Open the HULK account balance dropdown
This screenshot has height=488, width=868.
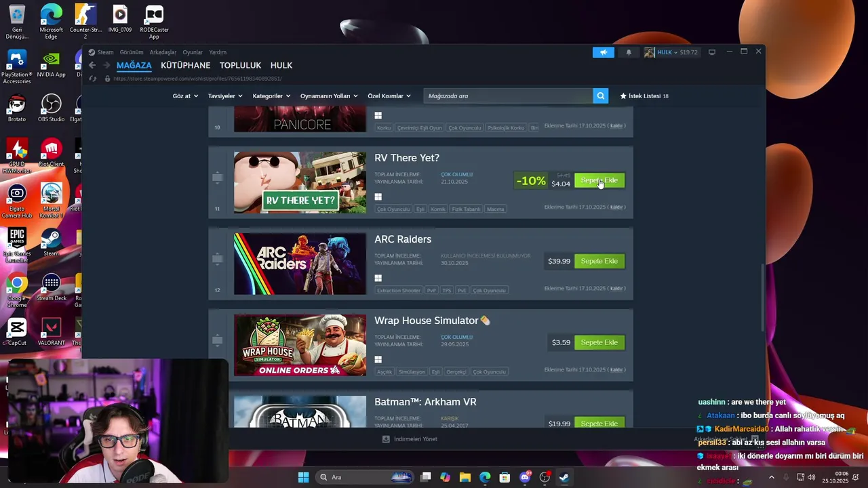677,52
